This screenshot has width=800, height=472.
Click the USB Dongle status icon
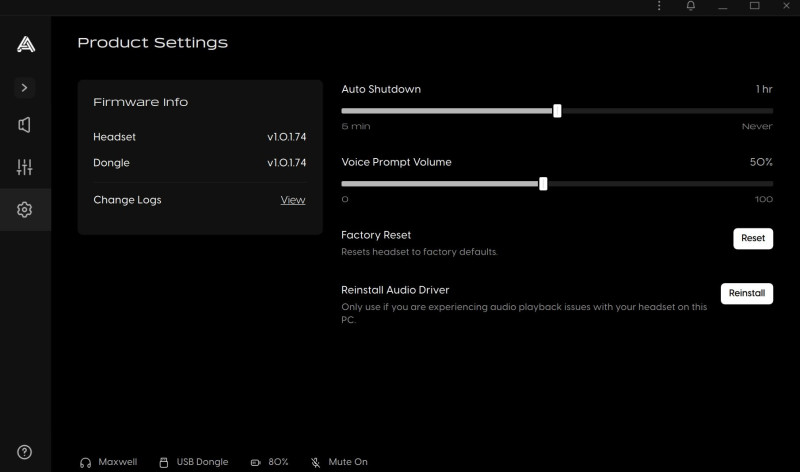coord(164,462)
